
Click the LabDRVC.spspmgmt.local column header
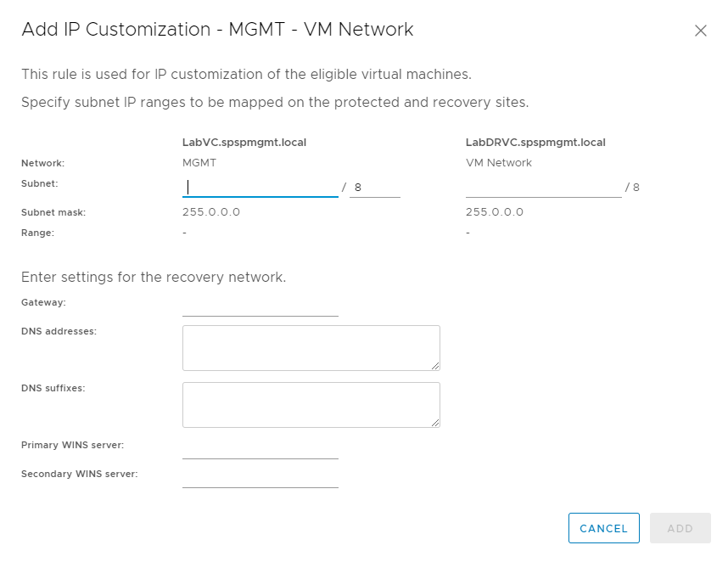(535, 143)
